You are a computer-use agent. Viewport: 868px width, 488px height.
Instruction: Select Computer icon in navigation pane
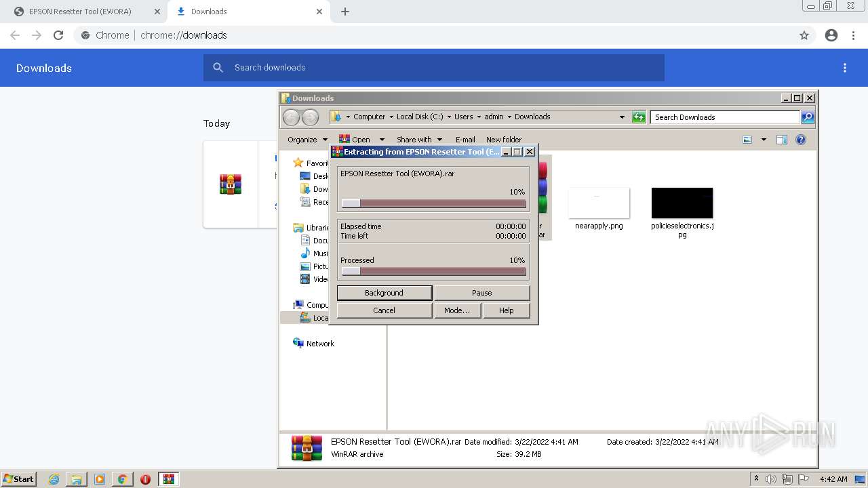pos(298,305)
